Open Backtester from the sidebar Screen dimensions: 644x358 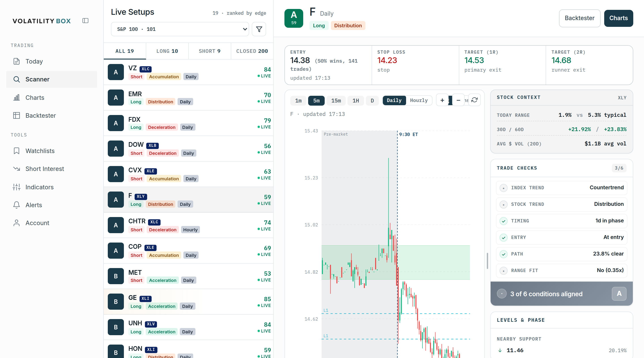coord(51,115)
